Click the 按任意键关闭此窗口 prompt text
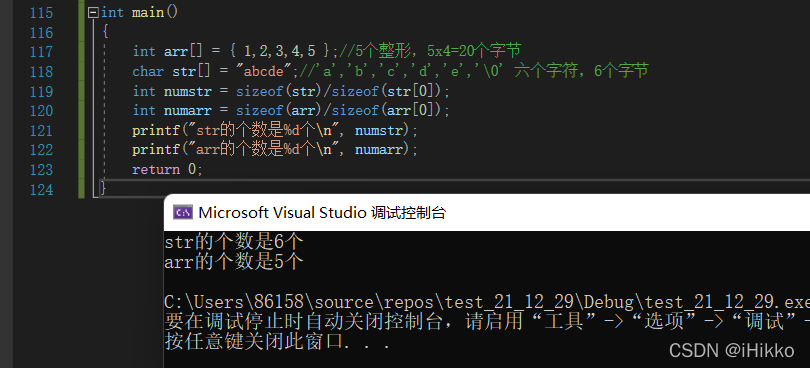Screen dimensions: 810x368 (277, 341)
